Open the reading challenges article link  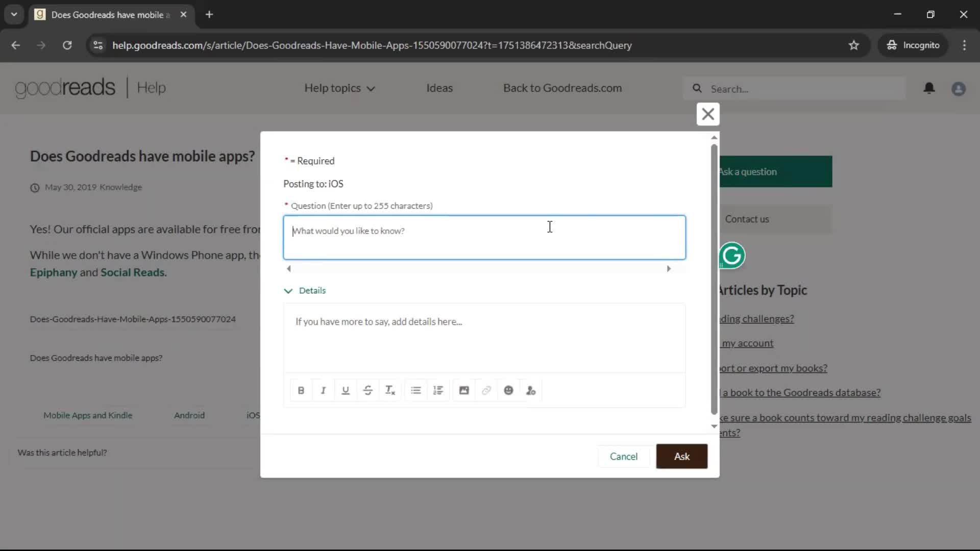[x=756, y=319]
